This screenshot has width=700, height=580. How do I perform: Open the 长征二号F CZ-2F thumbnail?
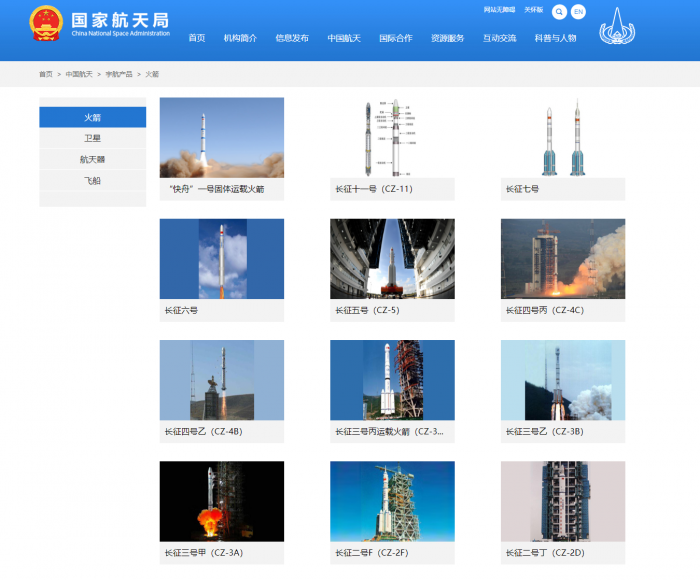click(x=392, y=501)
